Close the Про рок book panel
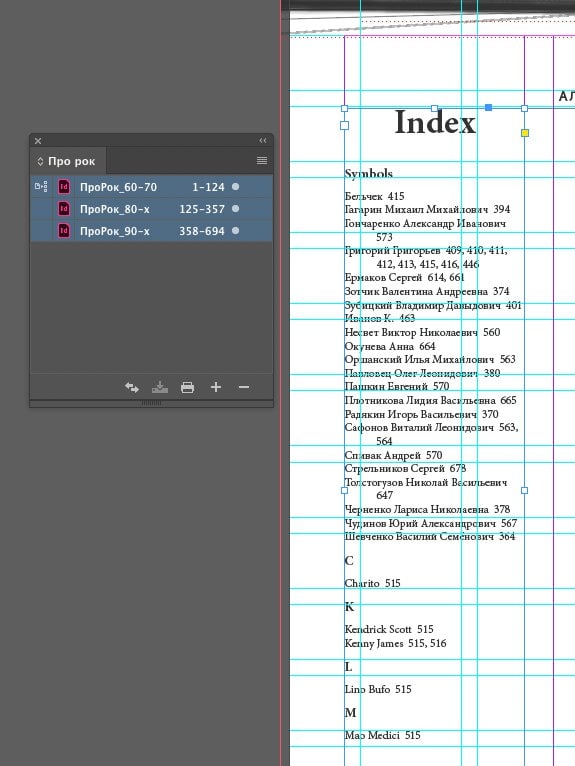This screenshot has width=575, height=766. tap(38, 141)
